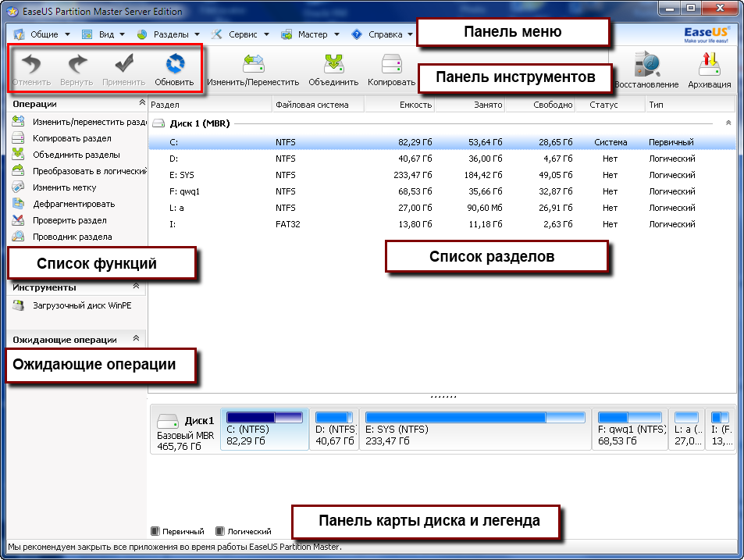
Task: Collapse the Ожидающие операции section
Action: (136, 338)
